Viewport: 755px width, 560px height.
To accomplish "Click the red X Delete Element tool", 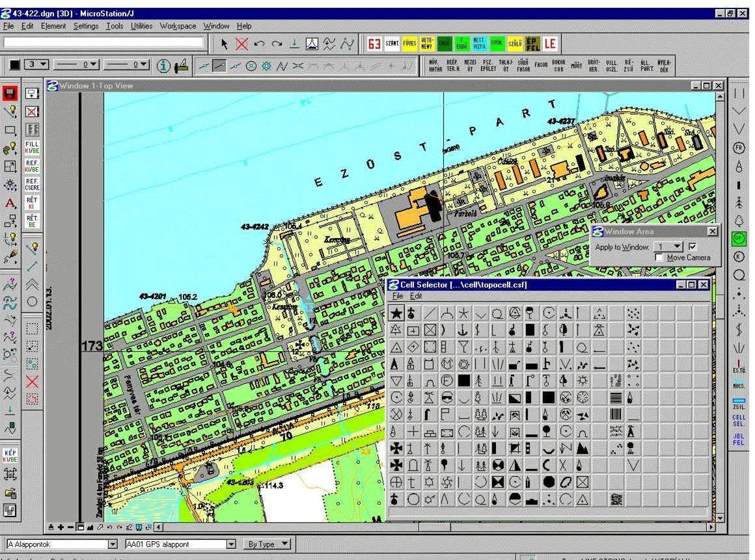I will coord(241,44).
